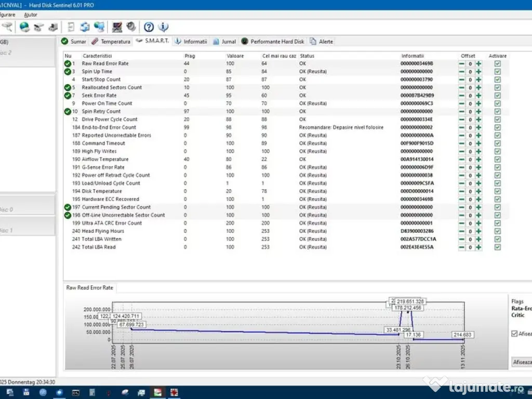
Task: Decrease offset for Start/Stop Count
Action: 461,79
